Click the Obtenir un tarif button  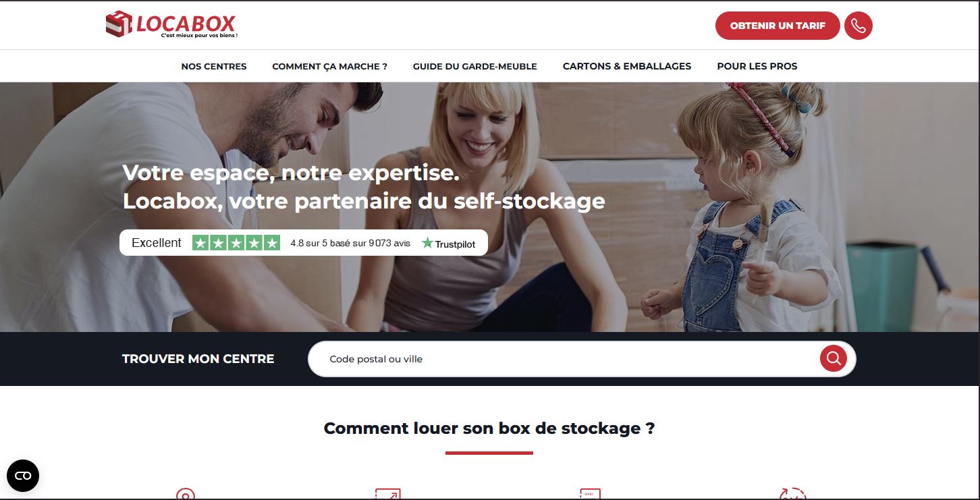pyautogui.click(x=778, y=26)
